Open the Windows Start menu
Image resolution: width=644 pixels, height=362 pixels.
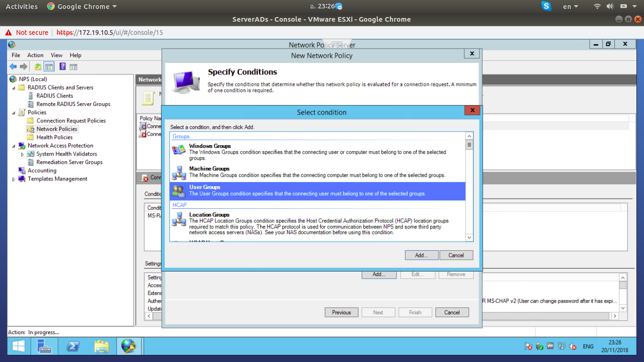[18, 346]
